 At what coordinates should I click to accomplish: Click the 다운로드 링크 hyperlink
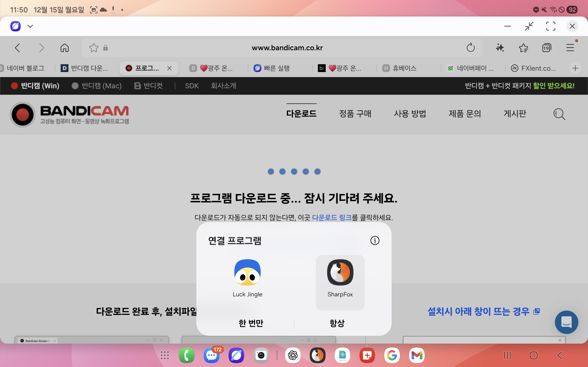pos(332,217)
